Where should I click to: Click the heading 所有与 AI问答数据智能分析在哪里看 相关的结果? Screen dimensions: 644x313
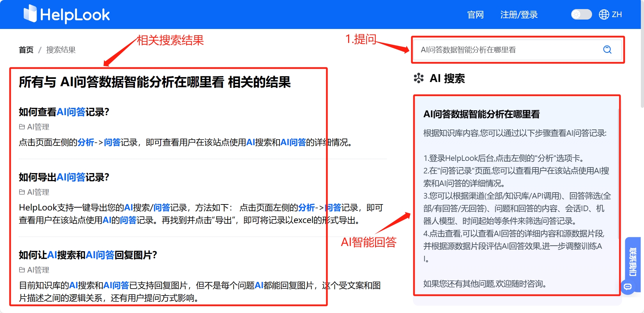click(155, 82)
